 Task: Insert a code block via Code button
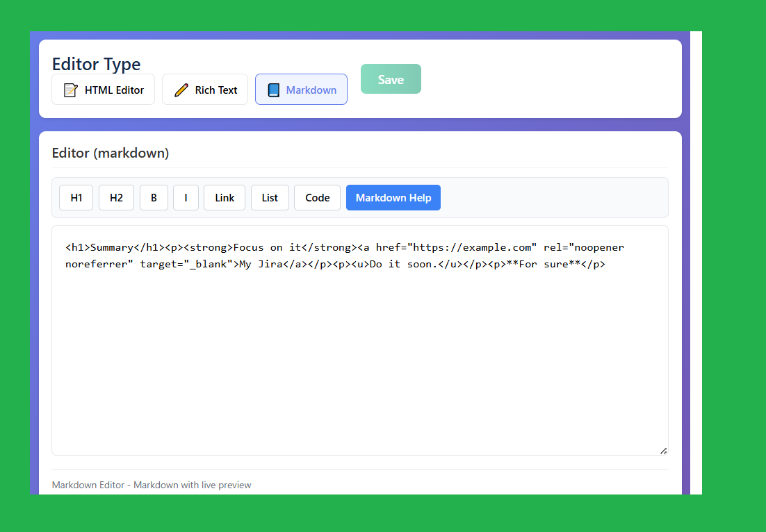pyautogui.click(x=317, y=197)
